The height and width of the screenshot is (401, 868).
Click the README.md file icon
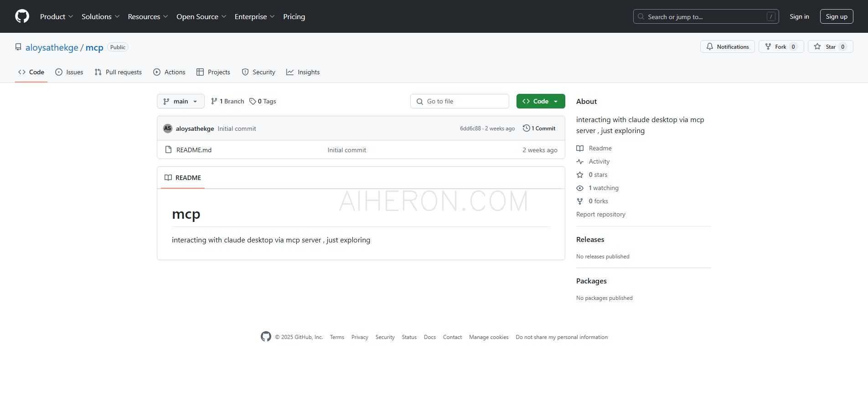168,149
